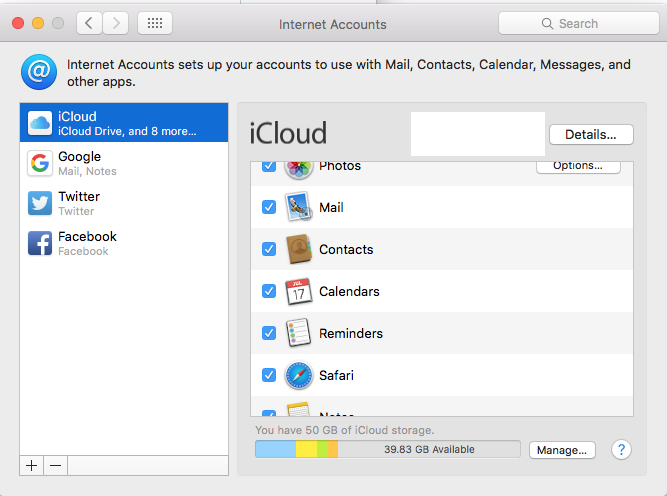Screen dimensions: 667x496
Task: Select the iCloud account in sidebar
Action: [124, 123]
